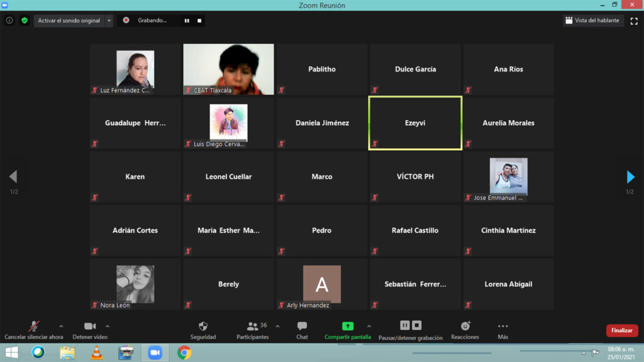Screen dimensions: 644x362
Task: Unmute with Cancelar silenciar ahora
Action: [x=33, y=326]
